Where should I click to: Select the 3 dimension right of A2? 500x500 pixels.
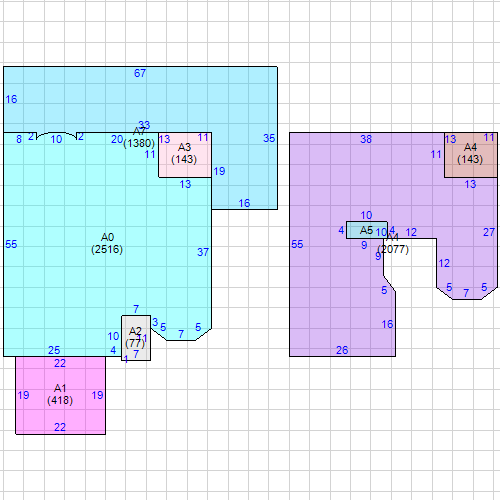pos(155,322)
